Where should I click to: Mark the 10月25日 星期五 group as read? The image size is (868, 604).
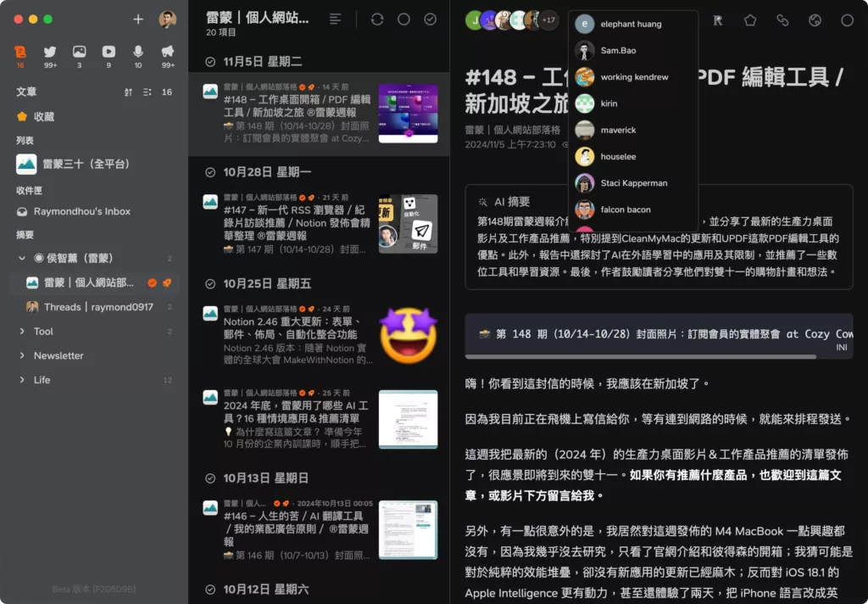pos(210,283)
